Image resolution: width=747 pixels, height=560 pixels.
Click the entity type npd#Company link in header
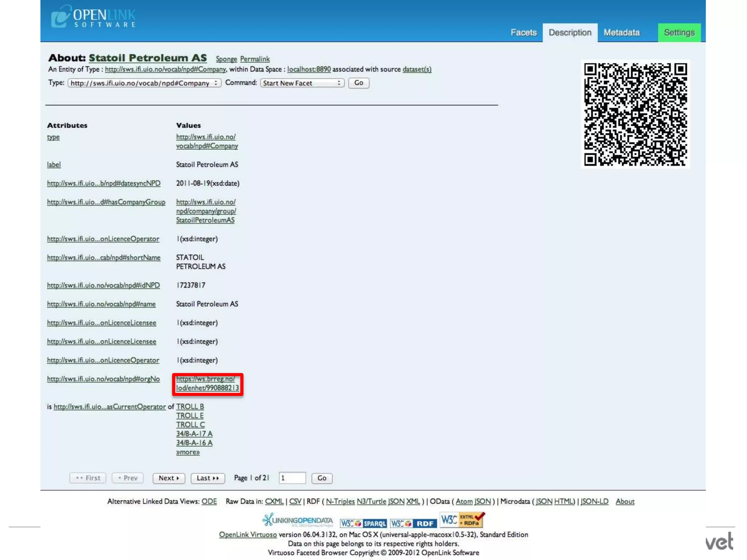point(166,69)
